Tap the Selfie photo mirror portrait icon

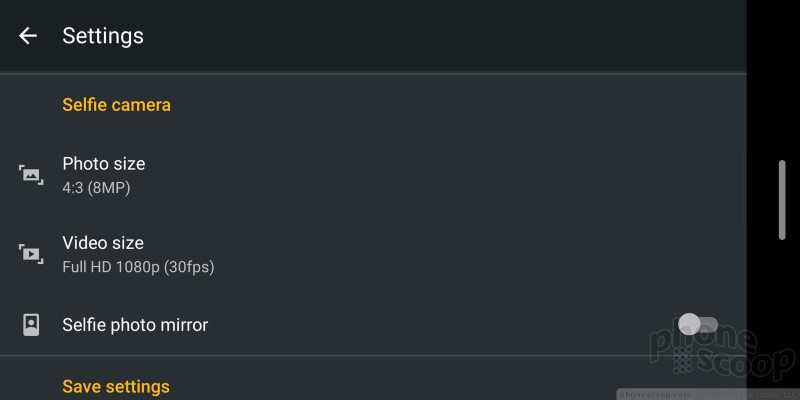click(x=31, y=324)
